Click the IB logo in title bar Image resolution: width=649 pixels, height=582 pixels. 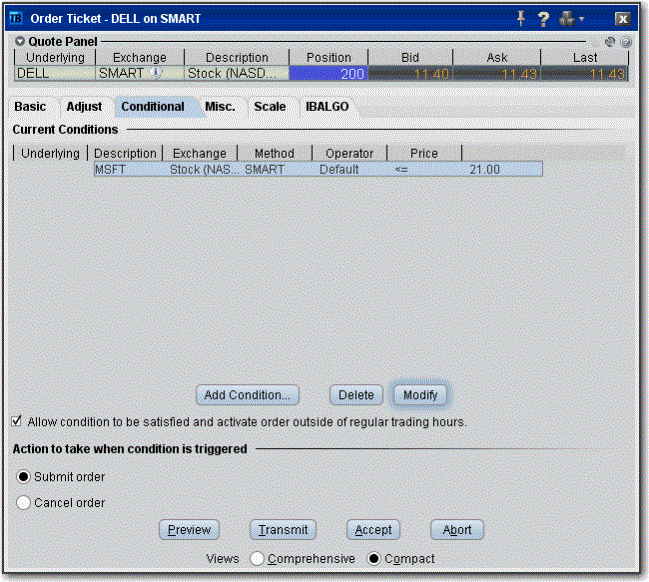14,18
